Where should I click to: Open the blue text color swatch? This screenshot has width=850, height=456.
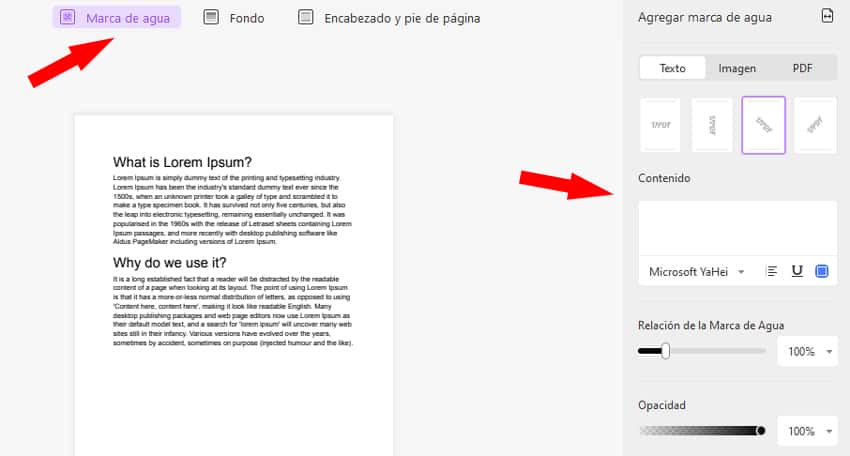click(822, 271)
